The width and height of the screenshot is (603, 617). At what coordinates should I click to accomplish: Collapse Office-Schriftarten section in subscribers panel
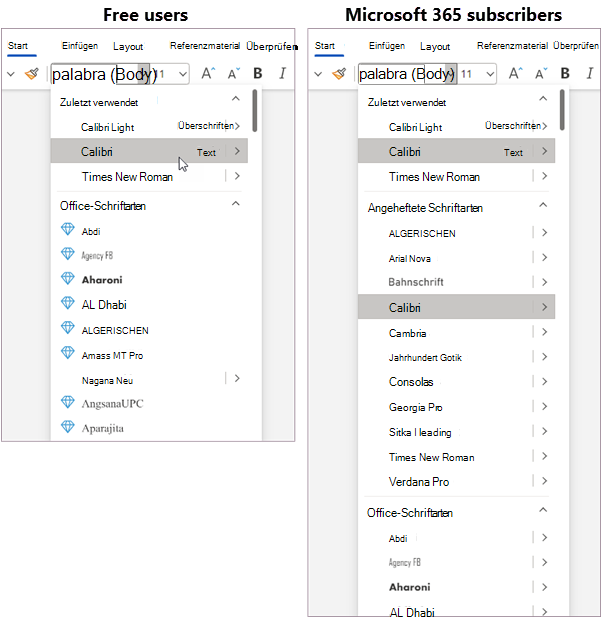click(543, 510)
